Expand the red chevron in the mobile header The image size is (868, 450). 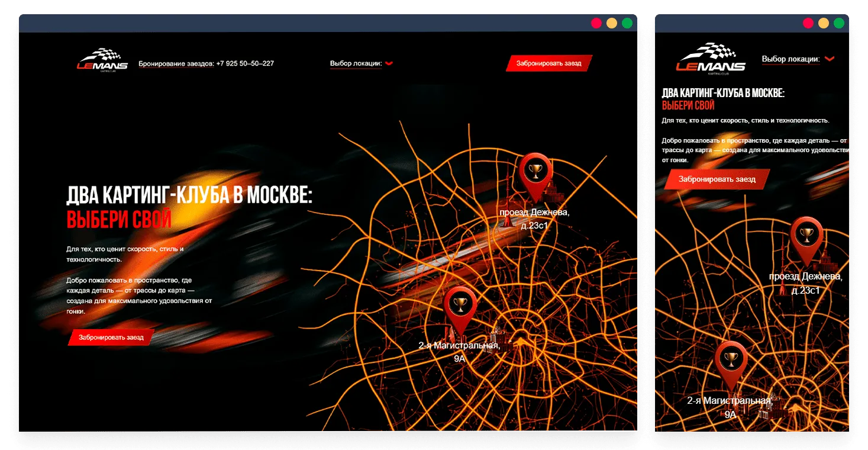[829, 59]
